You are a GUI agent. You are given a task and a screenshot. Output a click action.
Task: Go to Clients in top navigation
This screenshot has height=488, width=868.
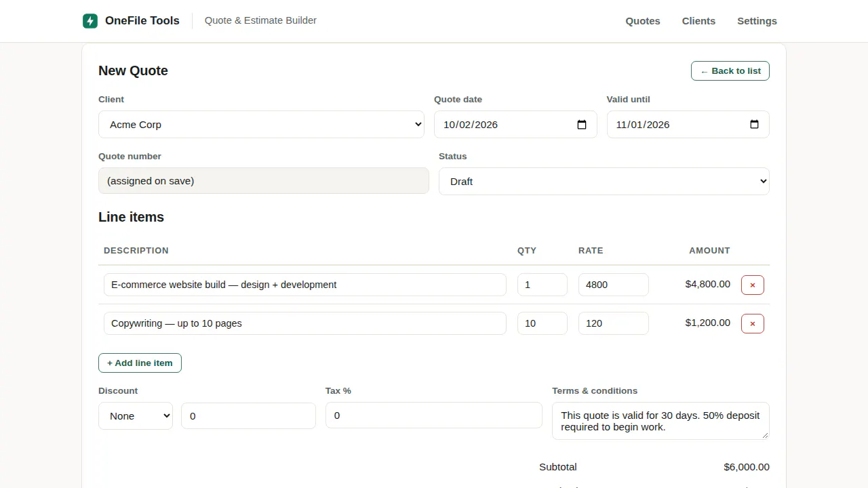pyautogui.click(x=698, y=21)
